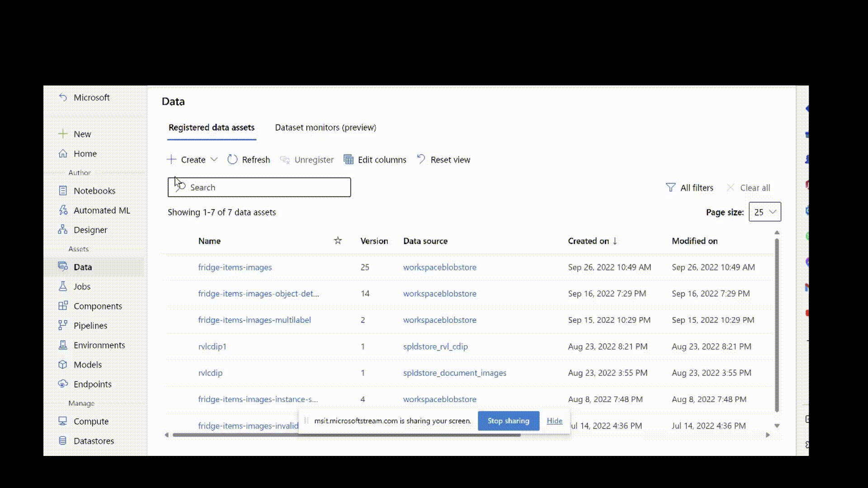Screen dimensions: 868x488
Task: Expand the Page size dropdown
Action: point(764,211)
